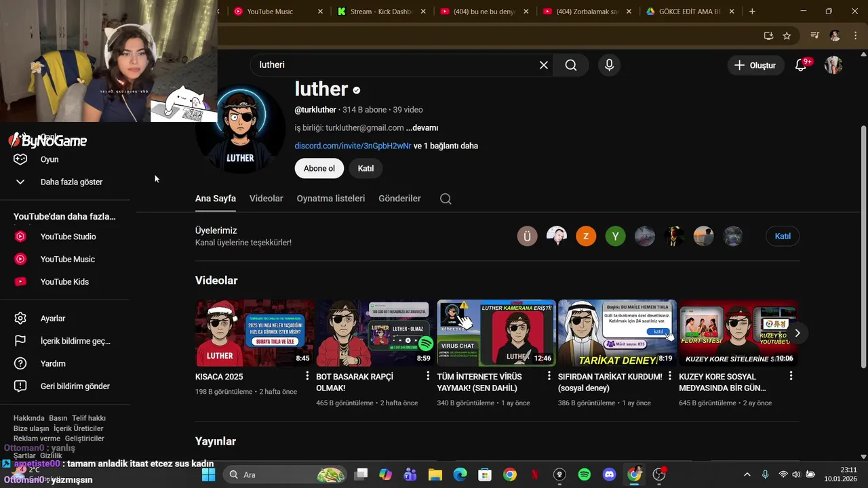
Task: Click the luther channel profile picture
Action: tap(240, 129)
